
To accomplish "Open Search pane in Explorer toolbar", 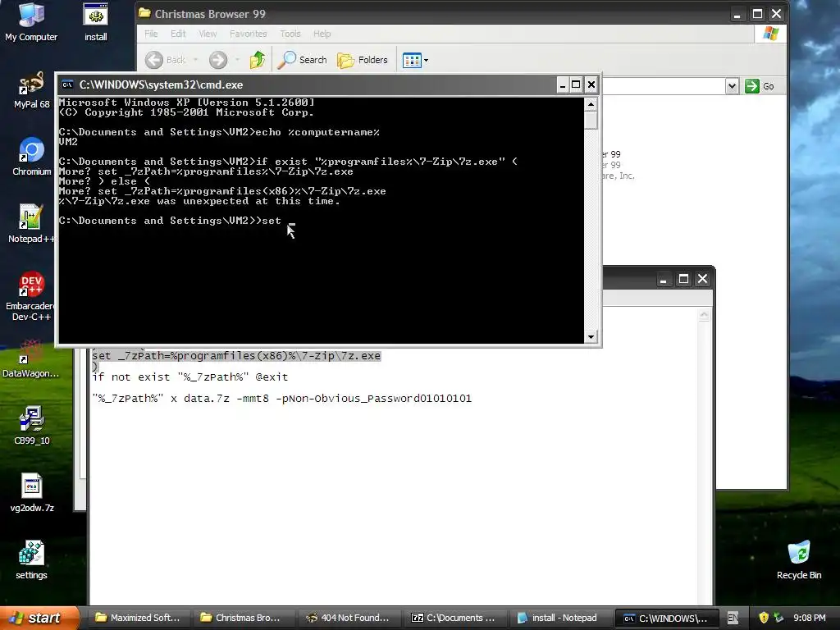I will 302,60.
